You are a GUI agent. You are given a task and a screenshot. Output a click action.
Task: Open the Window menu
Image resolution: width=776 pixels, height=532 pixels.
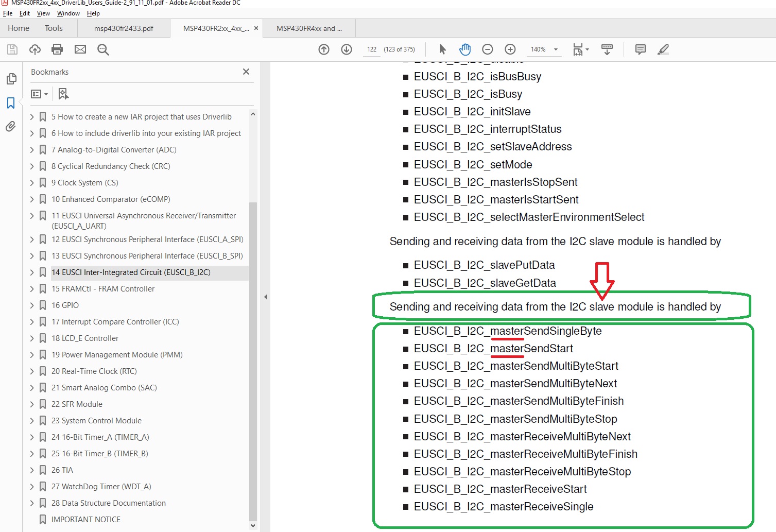(68, 13)
